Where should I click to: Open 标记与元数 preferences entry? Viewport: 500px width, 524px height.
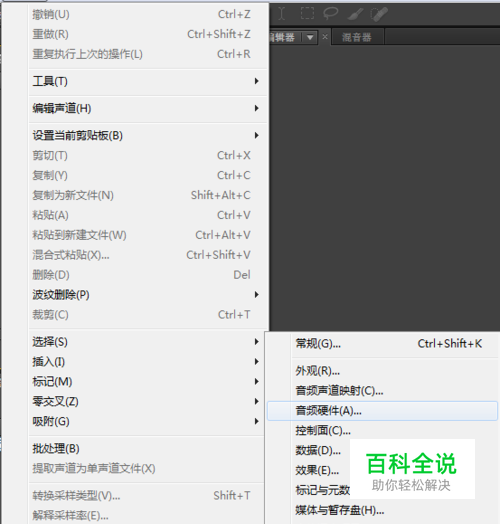click(323, 490)
